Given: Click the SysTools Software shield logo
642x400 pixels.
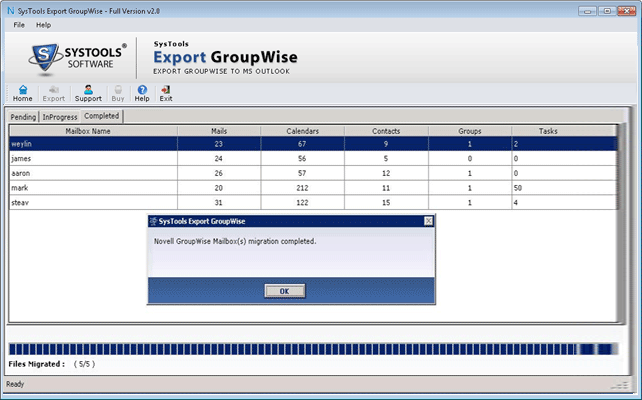Looking at the screenshot, I should click(x=45, y=58).
